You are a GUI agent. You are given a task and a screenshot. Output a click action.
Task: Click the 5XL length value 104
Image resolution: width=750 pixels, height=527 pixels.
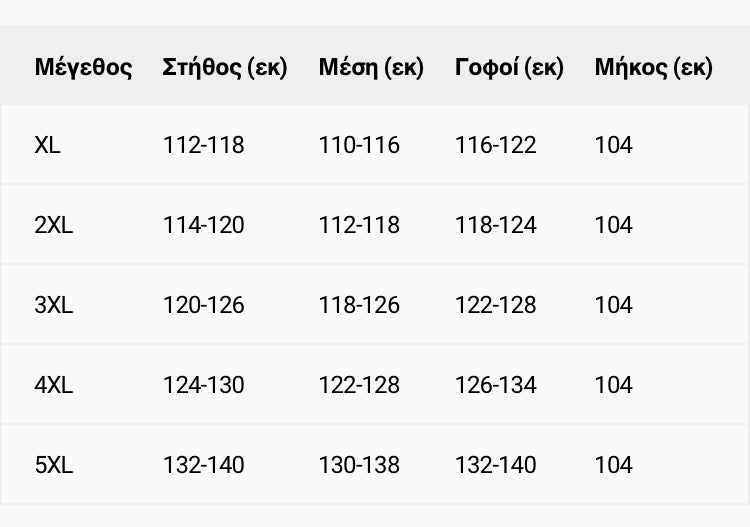(x=614, y=464)
